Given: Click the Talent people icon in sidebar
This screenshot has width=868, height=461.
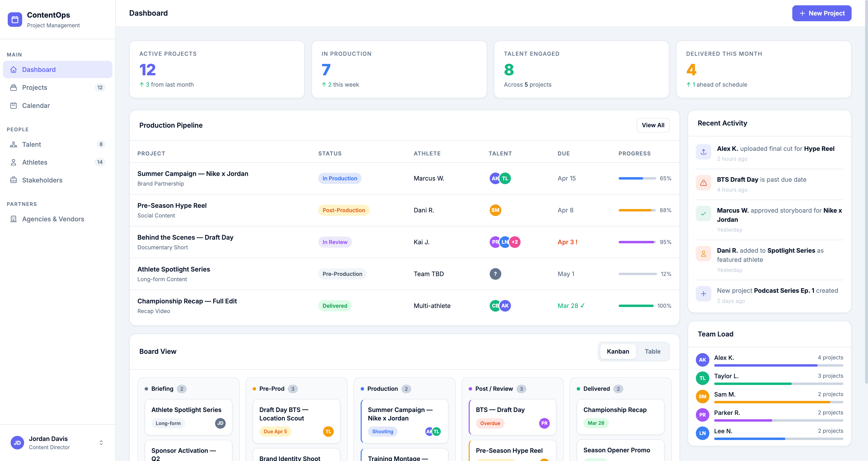Looking at the screenshot, I should tap(14, 144).
